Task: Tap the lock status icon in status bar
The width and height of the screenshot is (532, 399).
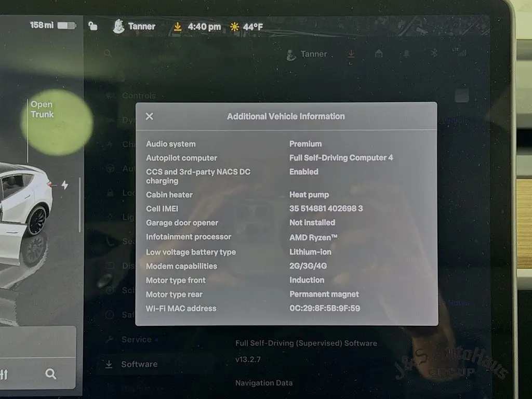Action: click(x=92, y=26)
